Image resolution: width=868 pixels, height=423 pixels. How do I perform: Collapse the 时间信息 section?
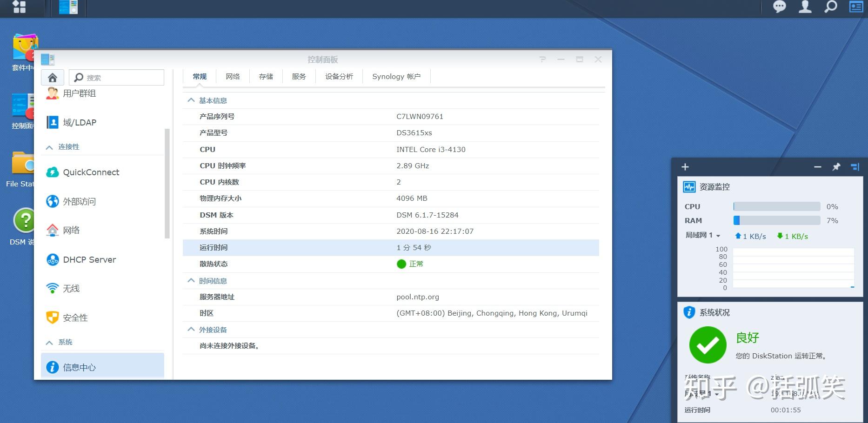(x=191, y=280)
